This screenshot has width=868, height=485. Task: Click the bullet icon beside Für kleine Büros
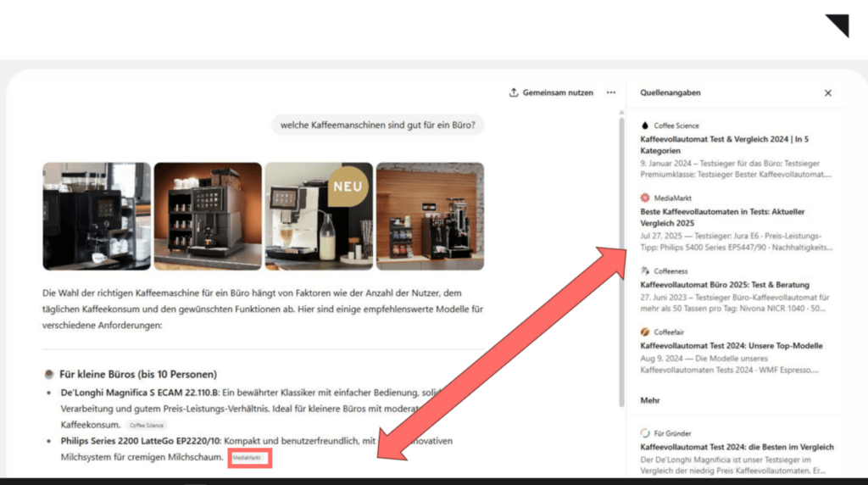coord(48,374)
